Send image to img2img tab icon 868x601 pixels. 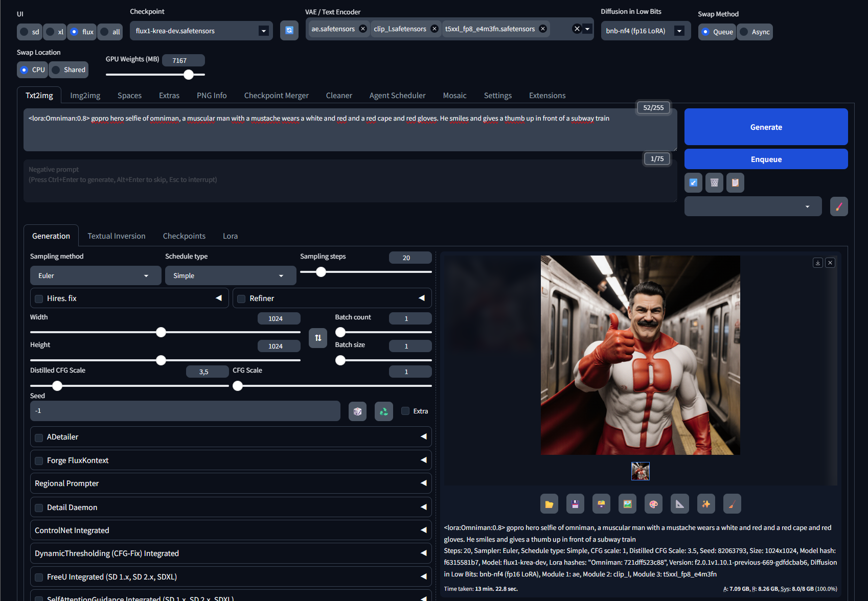tap(627, 504)
